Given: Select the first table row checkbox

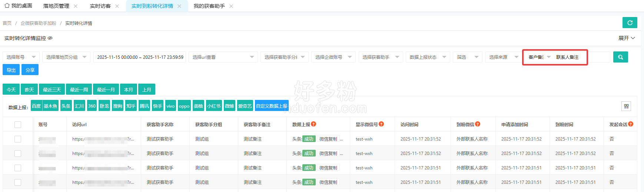Looking at the screenshot, I should point(18,139).
